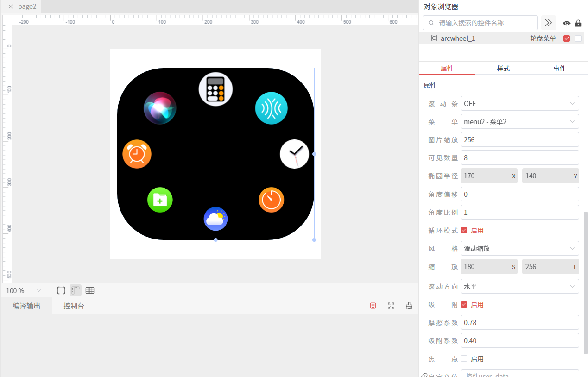Toggle ruler display in the canvas toolbar

coord(76,290)
